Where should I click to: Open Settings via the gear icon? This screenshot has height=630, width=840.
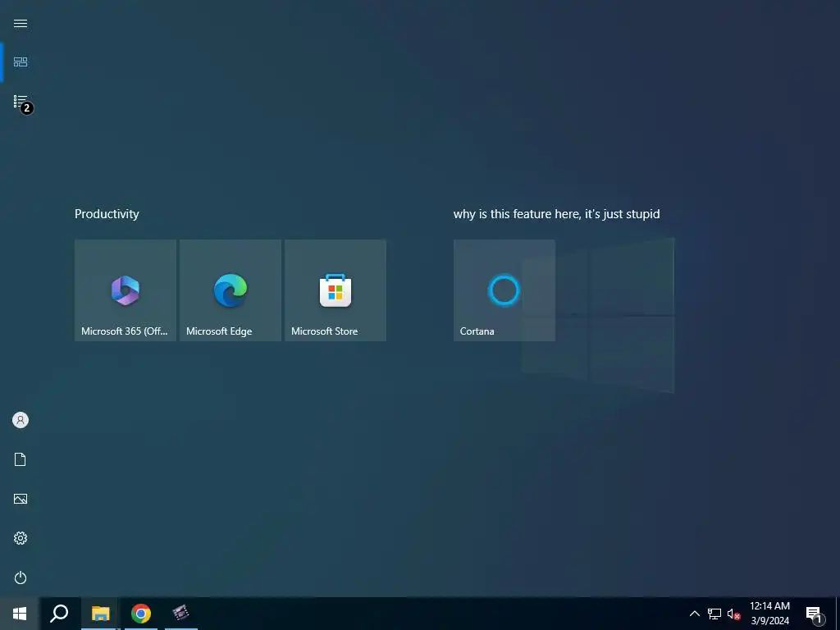pyautogui.click(x=21, y=538)
